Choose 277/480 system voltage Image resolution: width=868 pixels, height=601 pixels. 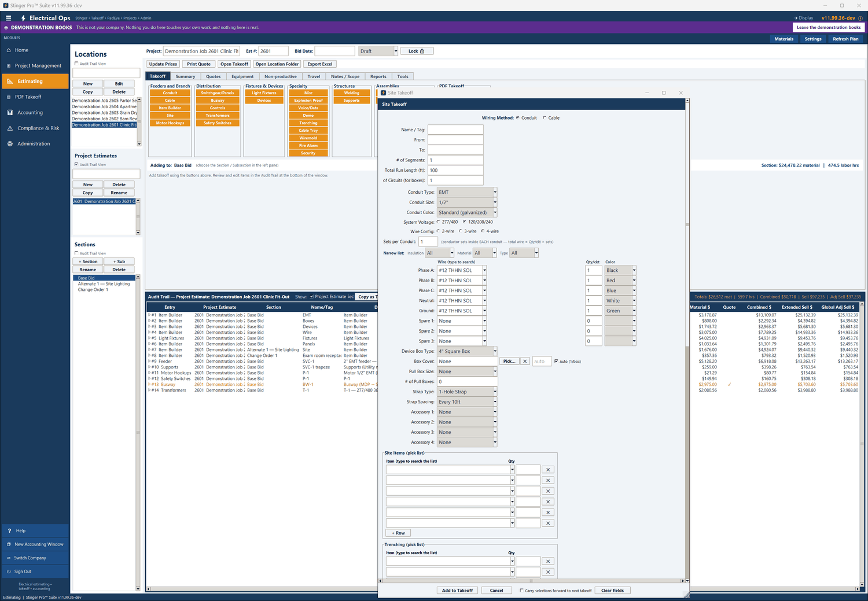(438, 222)
